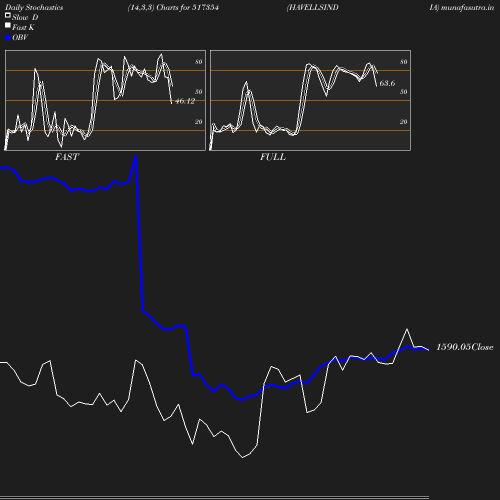Click the 80 axis label in FAST chart
This screenshot has height=500, width=500.
198,62
